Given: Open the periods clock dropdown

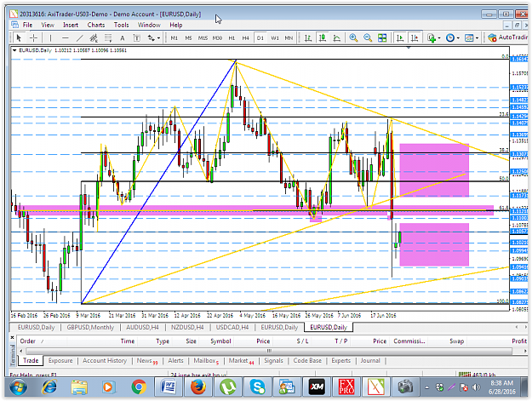Looking at the screenshot, I should 453,37.
